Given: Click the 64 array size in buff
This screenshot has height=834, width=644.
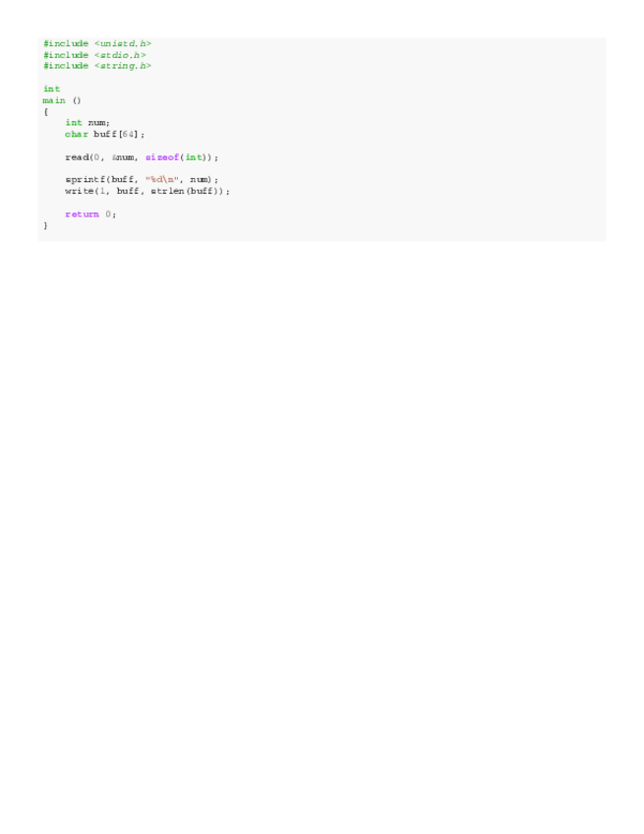Looking at the screenshot, I should pos(128,134).
